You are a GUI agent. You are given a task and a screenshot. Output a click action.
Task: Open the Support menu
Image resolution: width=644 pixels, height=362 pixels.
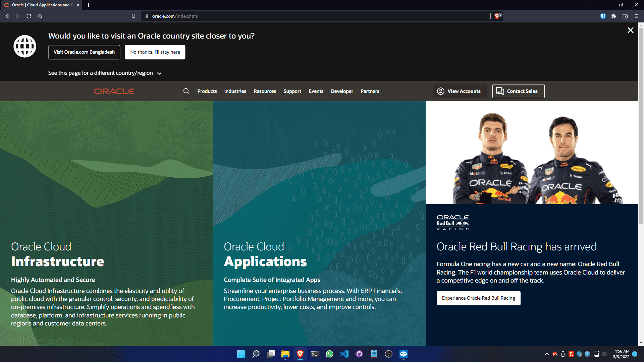point(292,91)
